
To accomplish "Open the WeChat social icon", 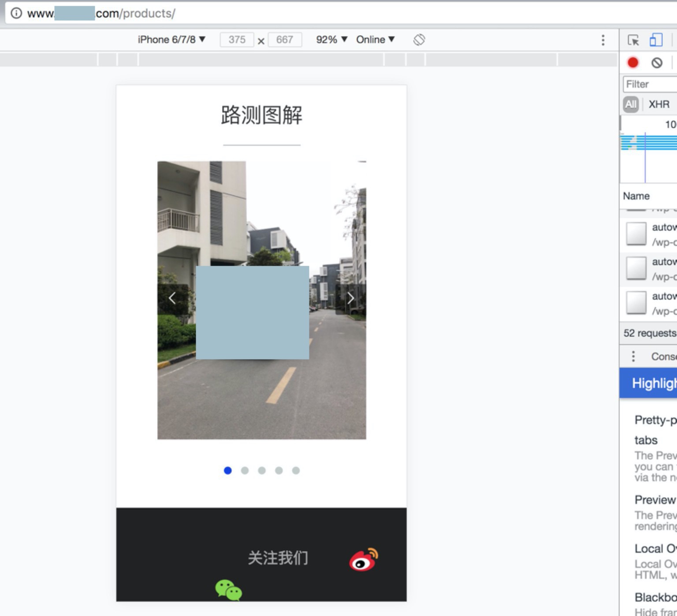I will pyautogui.click(x=228, y=590).
